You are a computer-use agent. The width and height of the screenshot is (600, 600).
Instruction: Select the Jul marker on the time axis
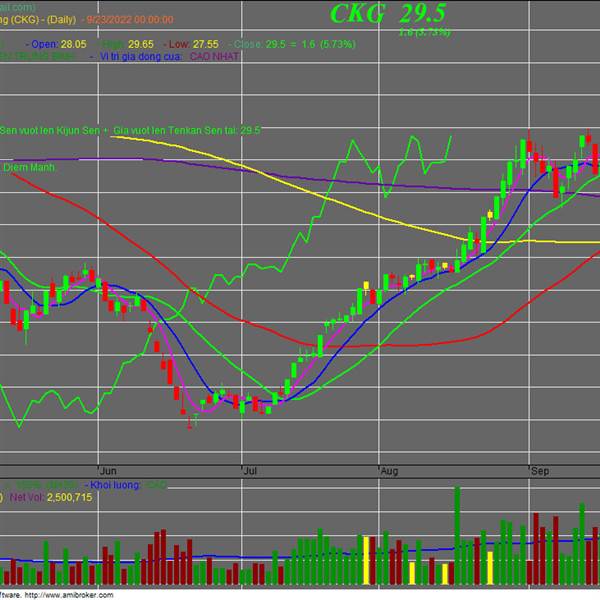250,471
